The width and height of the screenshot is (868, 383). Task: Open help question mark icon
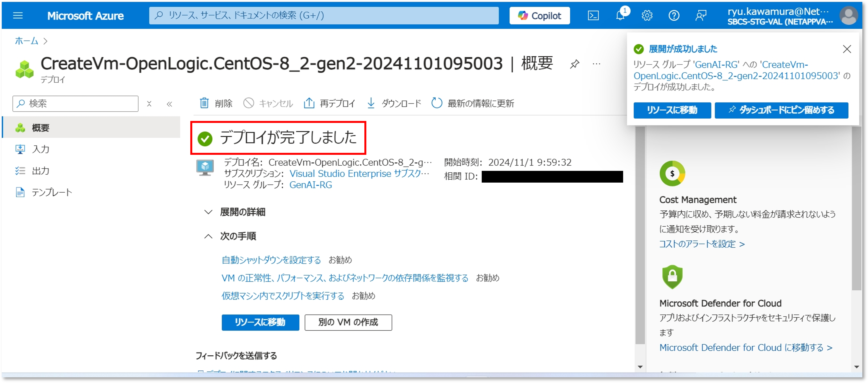(x=674, y=15)
